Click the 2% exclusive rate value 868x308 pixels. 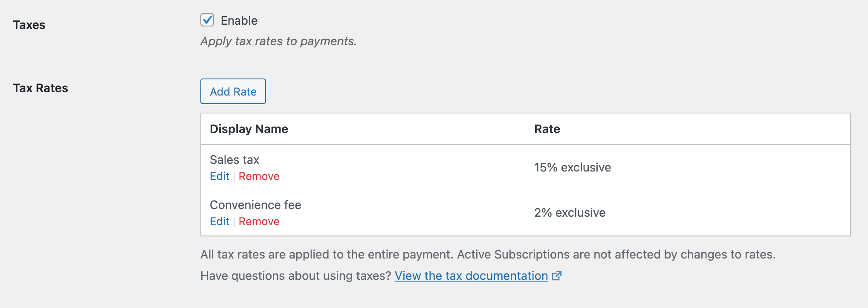(x=570, y=212)
